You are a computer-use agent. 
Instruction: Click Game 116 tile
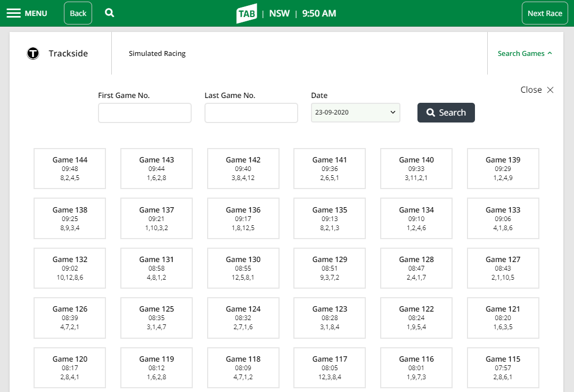(x=416, y=368)
